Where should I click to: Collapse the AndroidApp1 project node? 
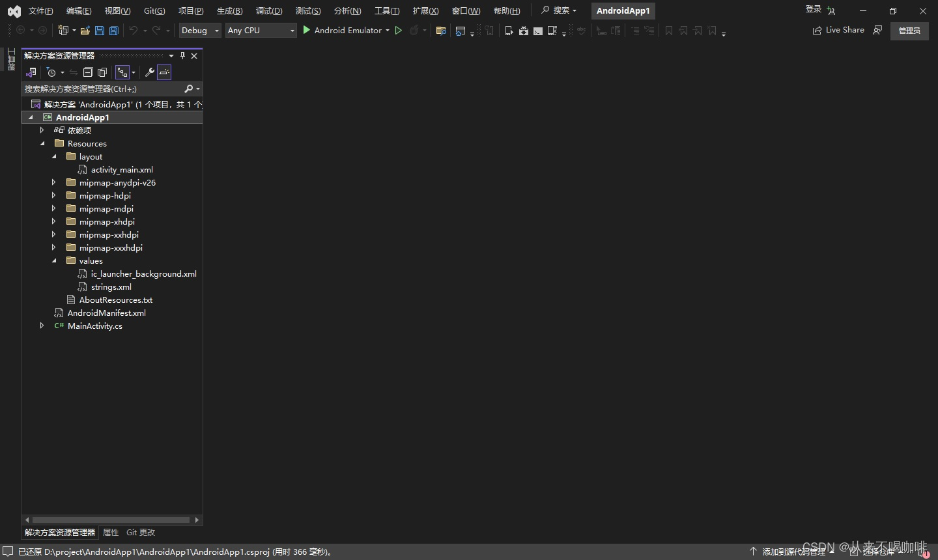[x=31, y=117]
